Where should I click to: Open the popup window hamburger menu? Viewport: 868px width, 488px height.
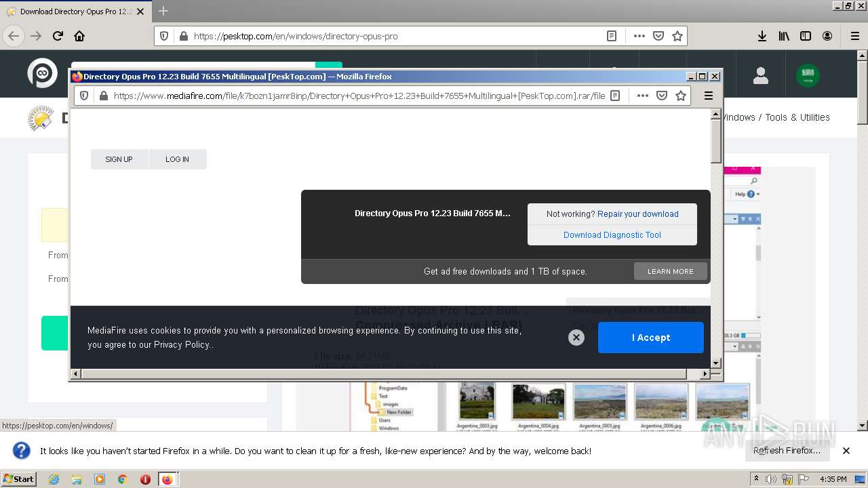point(709,96)
